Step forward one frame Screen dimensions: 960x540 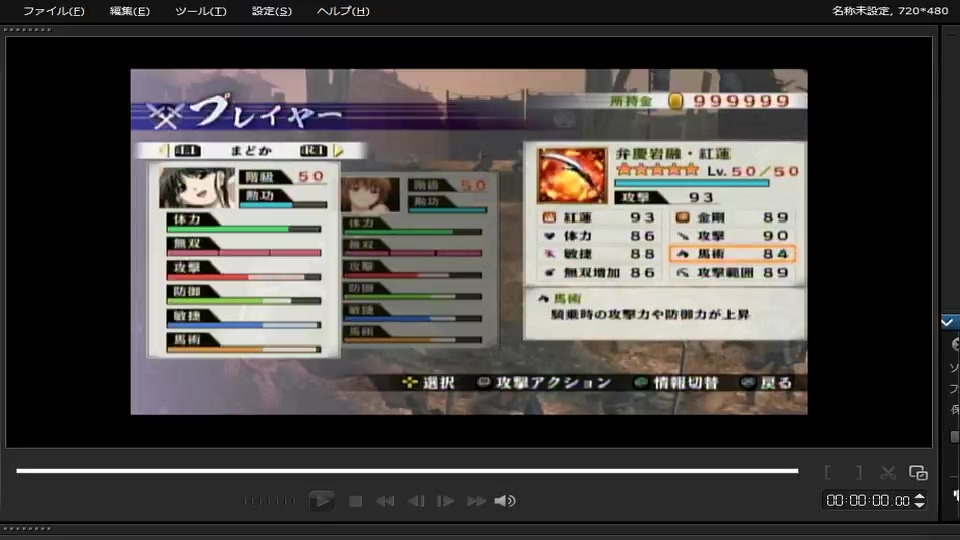[x=445, y=501]
